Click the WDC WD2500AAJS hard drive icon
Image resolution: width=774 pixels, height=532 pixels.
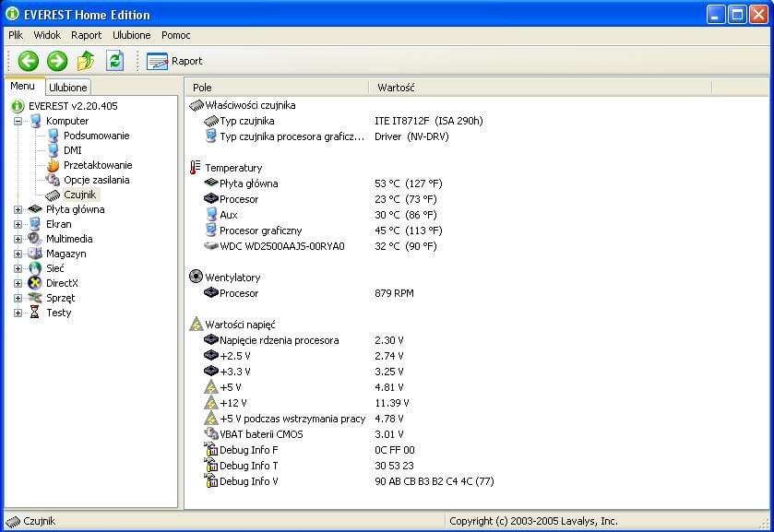[x=211, y=246]
